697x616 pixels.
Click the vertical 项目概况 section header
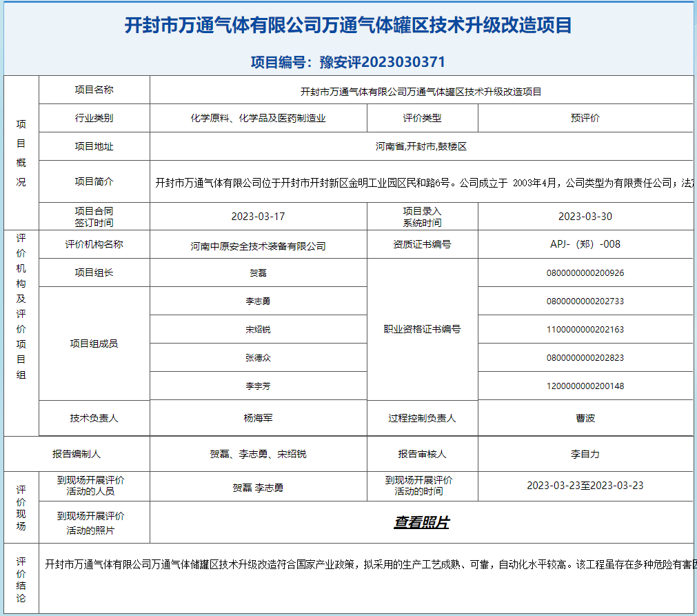pyautogui.click(x=21, y=152)
